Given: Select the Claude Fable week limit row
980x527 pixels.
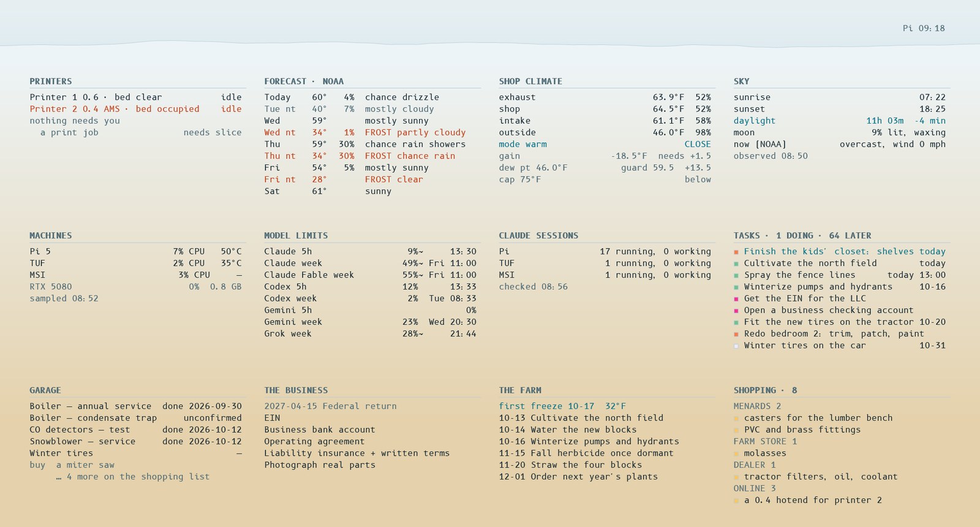Looking at the screenshot, I should (370, 275).
